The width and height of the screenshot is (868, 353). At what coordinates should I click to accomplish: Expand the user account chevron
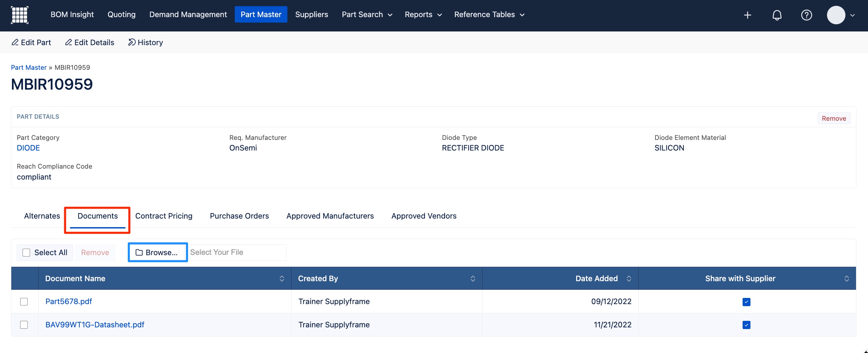[x=853, y=15]
